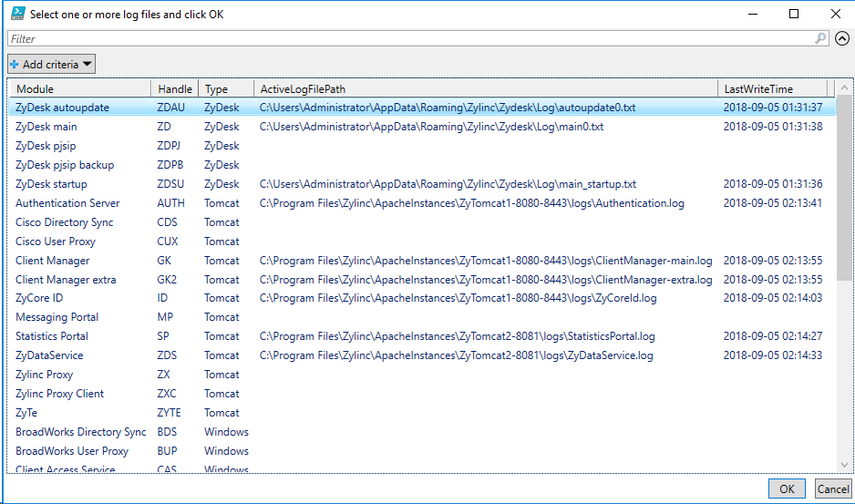Click the AUTH handle cell

click(x=170, y=203)
